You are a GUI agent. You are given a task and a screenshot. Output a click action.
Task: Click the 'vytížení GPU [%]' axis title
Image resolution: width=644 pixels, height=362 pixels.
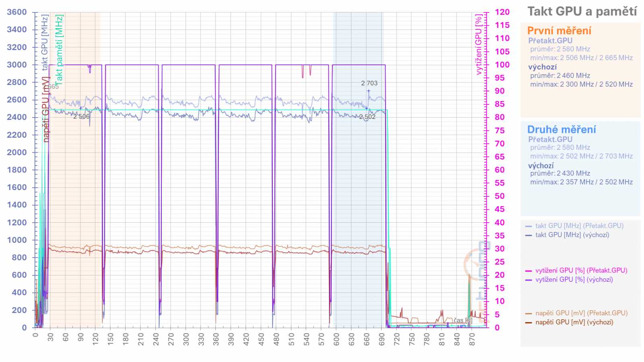(478, 45)
